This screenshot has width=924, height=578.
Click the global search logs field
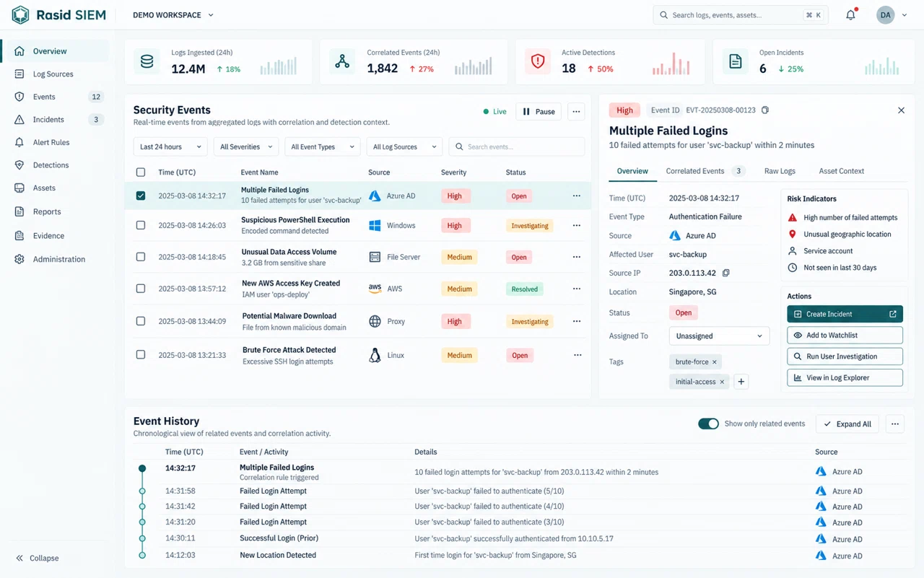pos(741,14)
